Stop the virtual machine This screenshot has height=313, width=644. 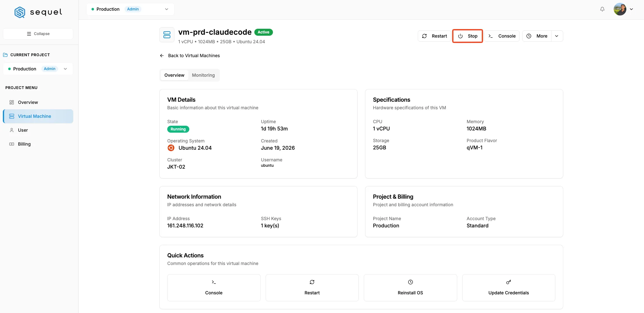point(467,36)
